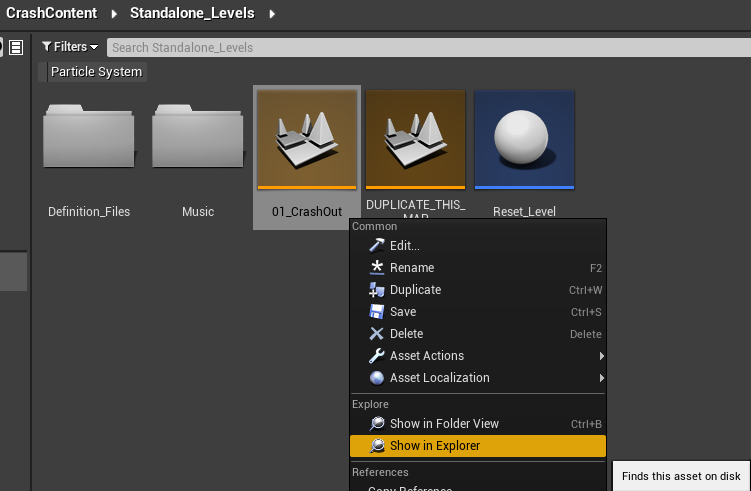Click the Show in Explorer magnifier icon
The height and width of the screenshot is (491, 751).
[x=377, y=445]
